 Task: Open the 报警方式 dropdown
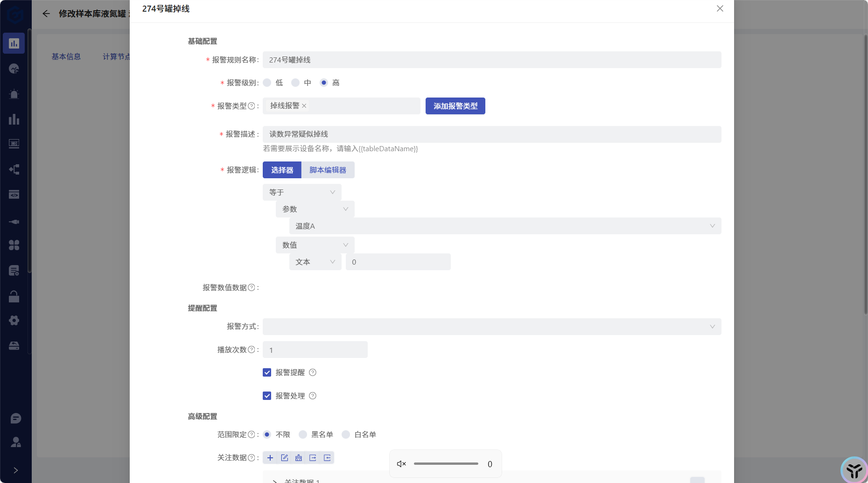491,326
